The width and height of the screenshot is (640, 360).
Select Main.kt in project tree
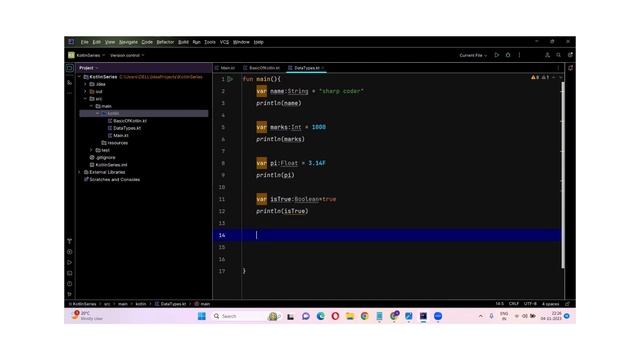tap(118, 136)
